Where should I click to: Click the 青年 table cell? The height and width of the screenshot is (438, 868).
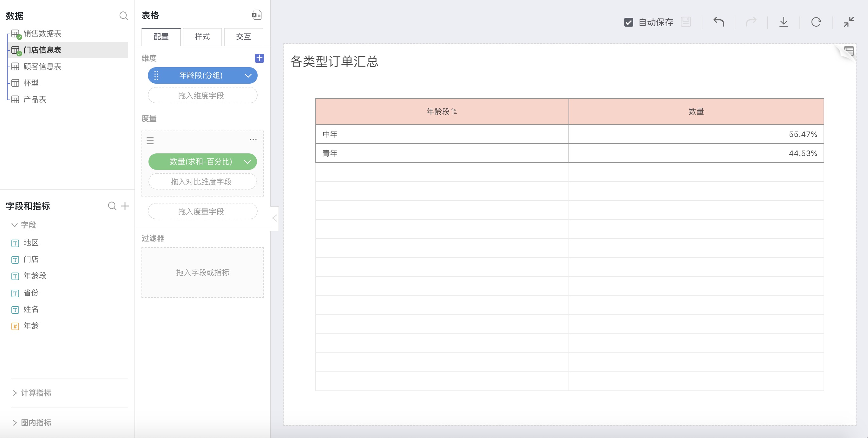(x=442, y=153)
